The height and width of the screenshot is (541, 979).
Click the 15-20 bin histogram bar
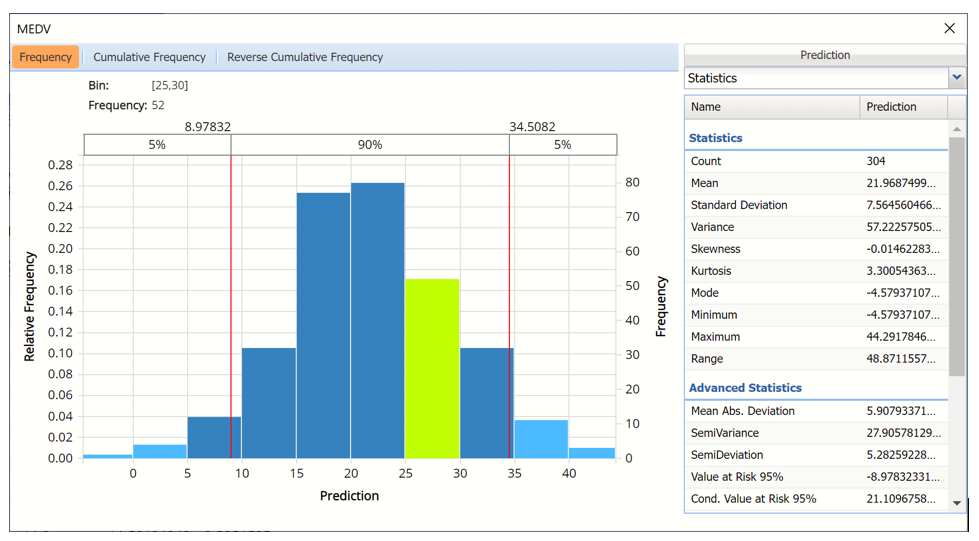(323, 325)
